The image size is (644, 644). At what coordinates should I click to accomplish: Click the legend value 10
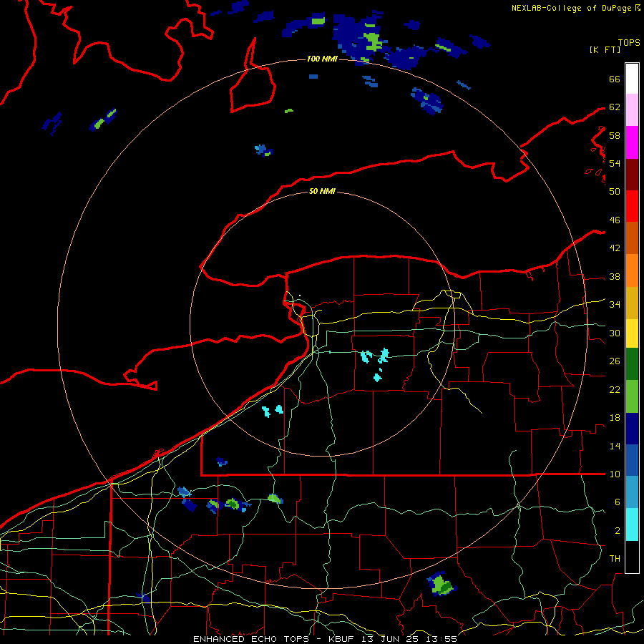point(615,474)
